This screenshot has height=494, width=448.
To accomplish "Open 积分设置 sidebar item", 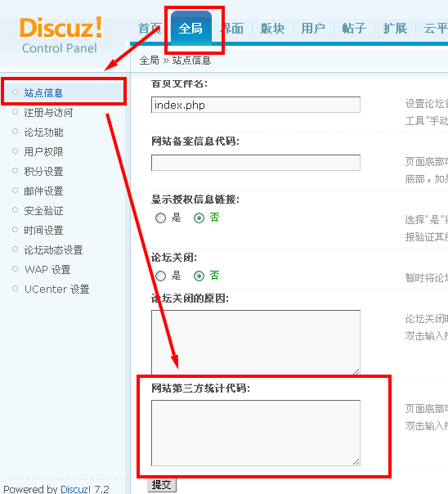I will pos(44,172).
